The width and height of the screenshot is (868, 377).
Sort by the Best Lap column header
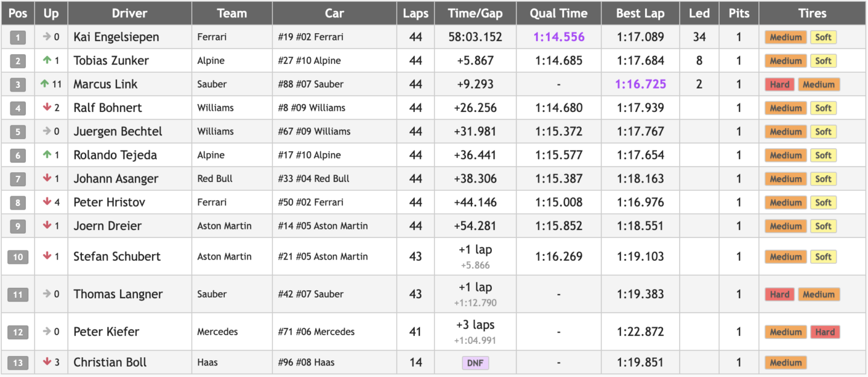coord(640,13)
